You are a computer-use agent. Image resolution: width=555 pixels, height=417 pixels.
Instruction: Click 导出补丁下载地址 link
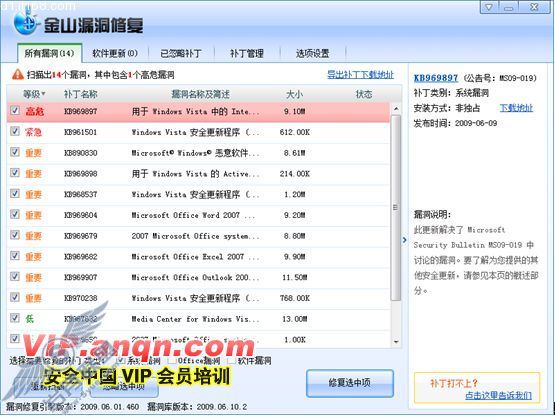coord(360,75)
